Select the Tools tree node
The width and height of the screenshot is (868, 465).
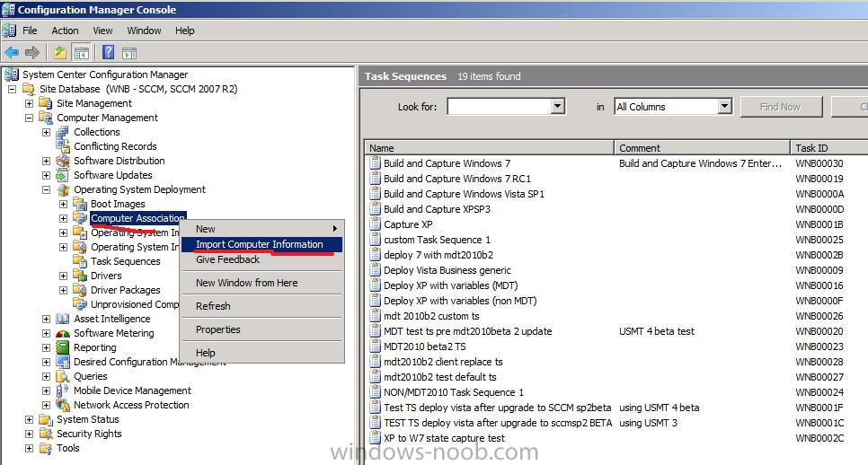[x=68, y=449]
